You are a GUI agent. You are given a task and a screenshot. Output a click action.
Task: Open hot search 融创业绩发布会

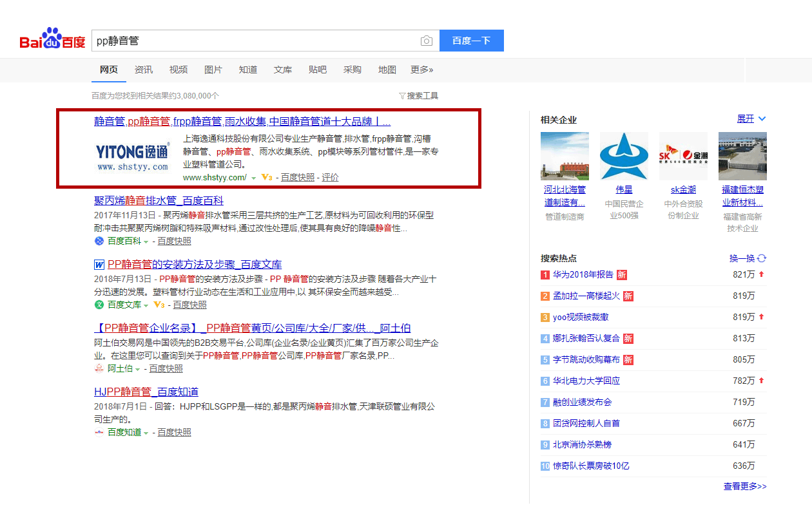pyautogui.click(x=583, y=403)
